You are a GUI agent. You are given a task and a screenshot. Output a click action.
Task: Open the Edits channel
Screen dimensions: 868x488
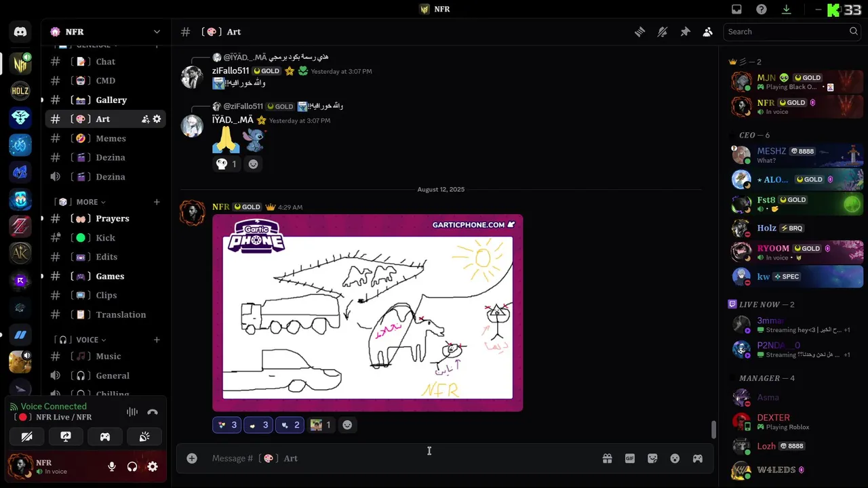coord(105,257)
